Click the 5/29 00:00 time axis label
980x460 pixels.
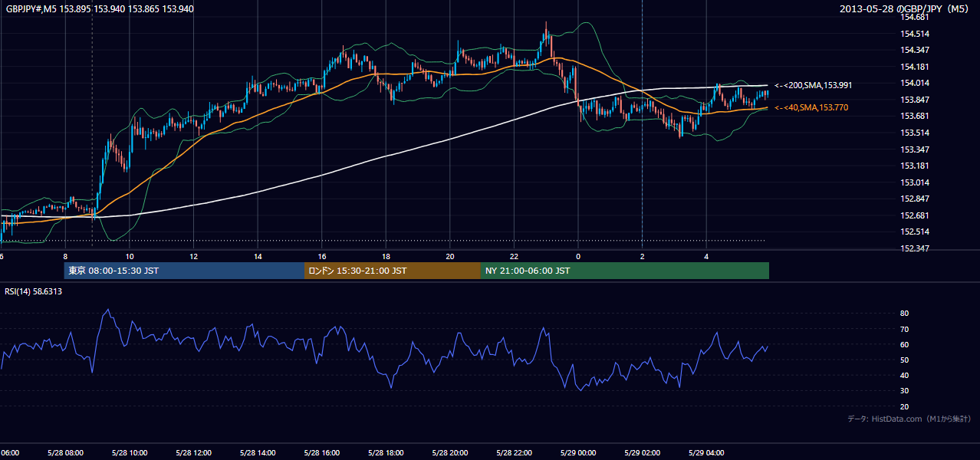(577, 453)
